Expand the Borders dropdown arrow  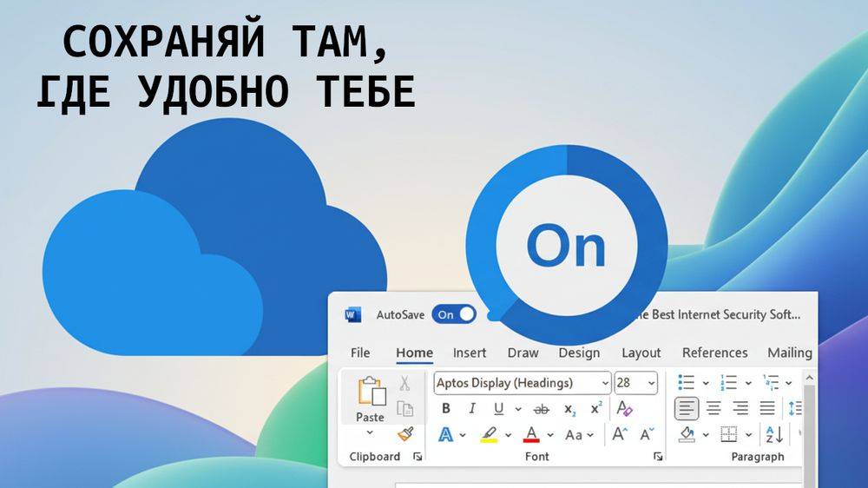[748, 435]
